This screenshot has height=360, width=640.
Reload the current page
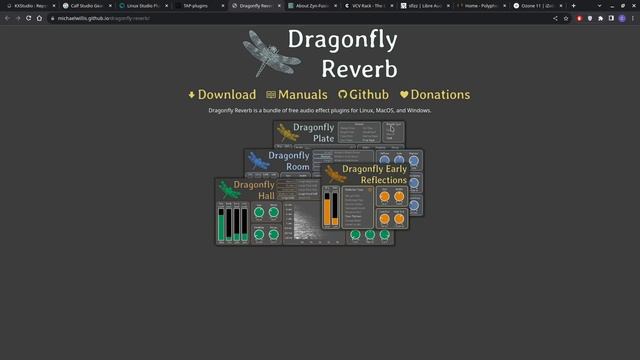click(29, 18)
